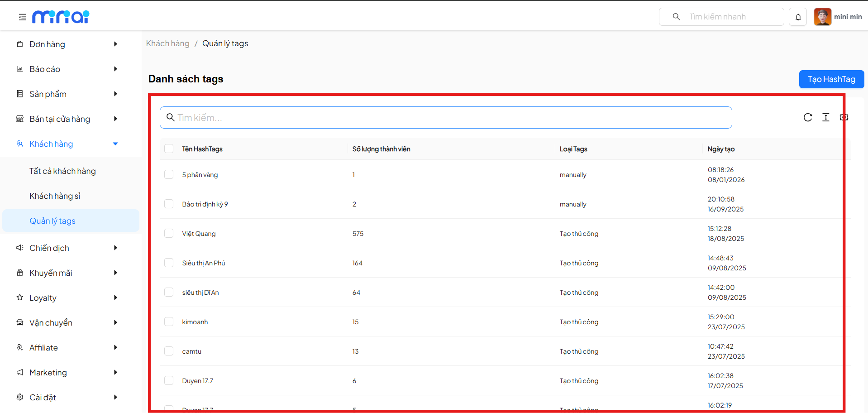Select Khách hàng sỉ in sidebar
Screen dimensions: 868x413
(x=55, y=196)
